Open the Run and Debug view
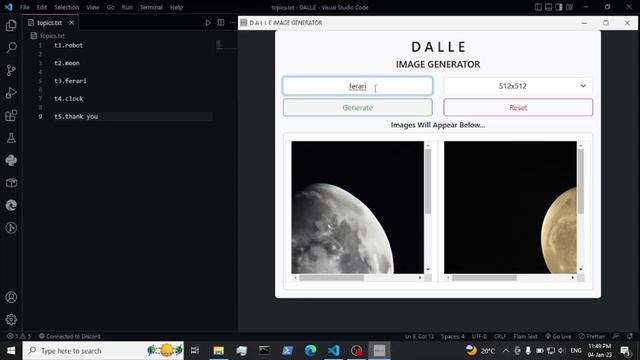Viewport: 640px width, 360px height. (11, 93)
